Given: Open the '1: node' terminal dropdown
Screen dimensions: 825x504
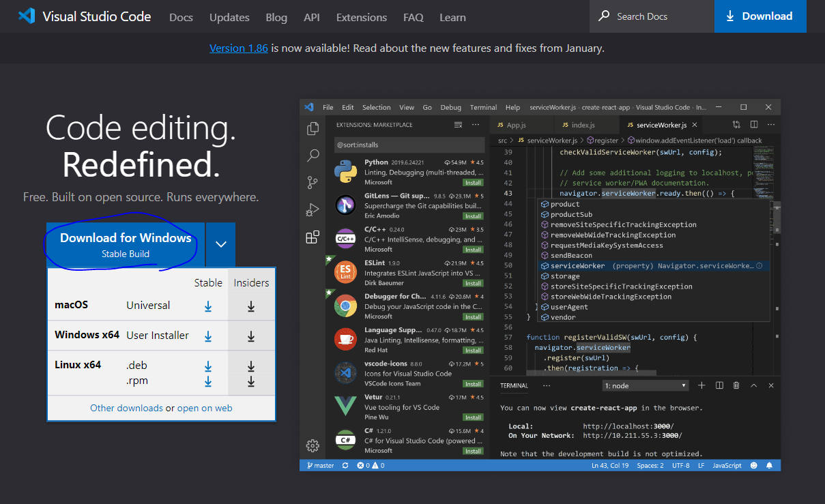Looking at the screenshot, I should coord(646,385).
